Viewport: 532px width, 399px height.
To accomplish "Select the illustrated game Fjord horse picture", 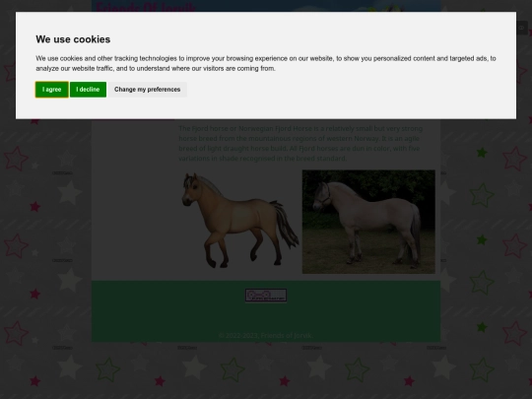I will (239, 221).
